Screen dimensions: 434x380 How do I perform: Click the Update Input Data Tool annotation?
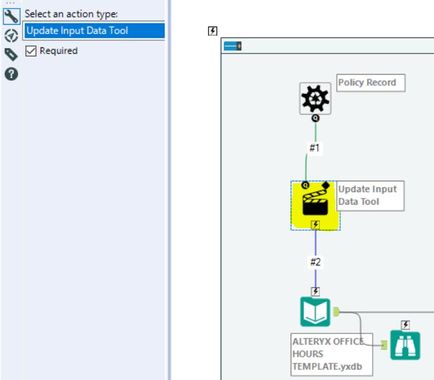pos(370,196)
